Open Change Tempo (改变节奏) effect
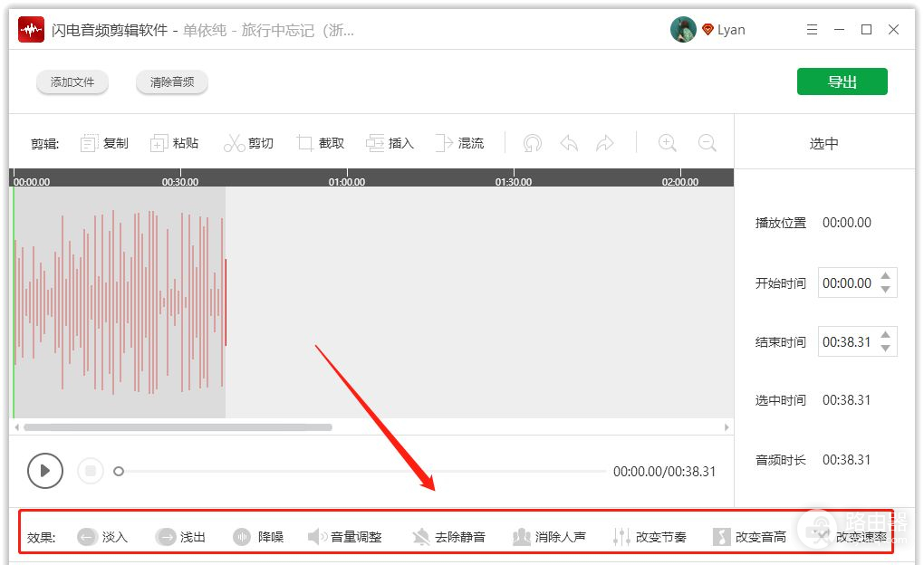The image size is (924, 565). 649,537
